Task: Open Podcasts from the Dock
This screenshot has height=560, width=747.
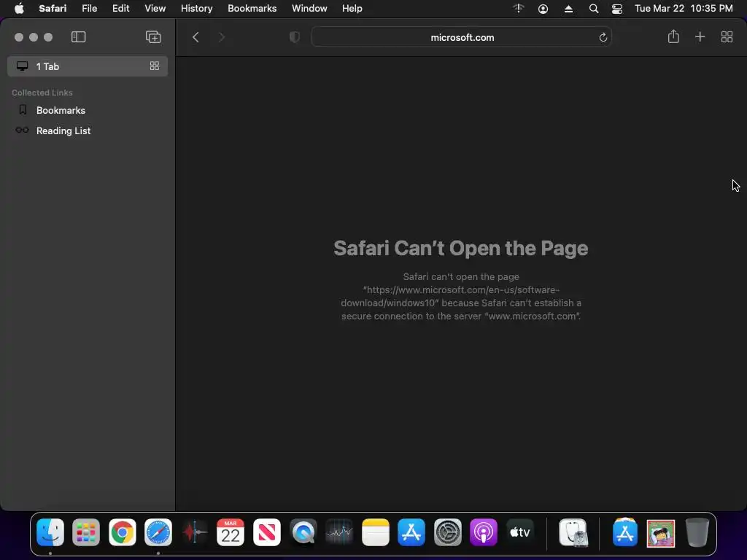Action: point(484,532)
